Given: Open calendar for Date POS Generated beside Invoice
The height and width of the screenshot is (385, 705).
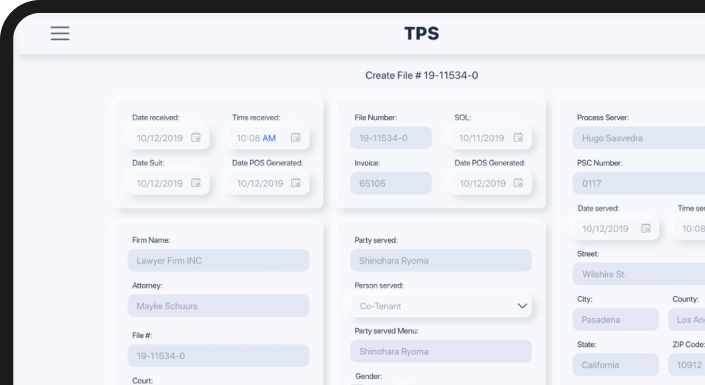Looking at the screenshot, I should [x=518, y=183].
